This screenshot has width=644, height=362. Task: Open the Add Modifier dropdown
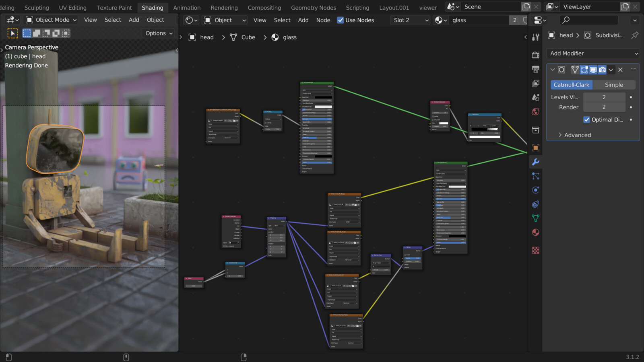point(593,53)
